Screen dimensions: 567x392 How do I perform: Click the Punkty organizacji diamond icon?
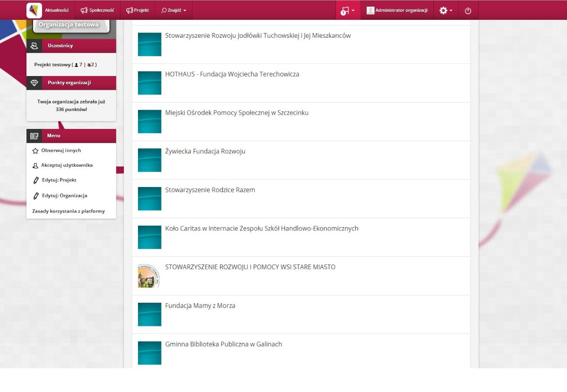point(34,83)
